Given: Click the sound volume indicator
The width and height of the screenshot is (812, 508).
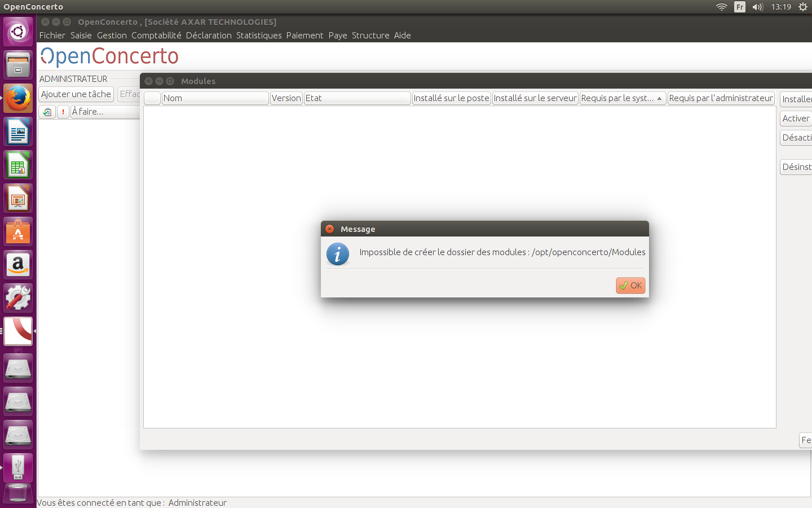Looking at the screenshot, I should point(757,7).
